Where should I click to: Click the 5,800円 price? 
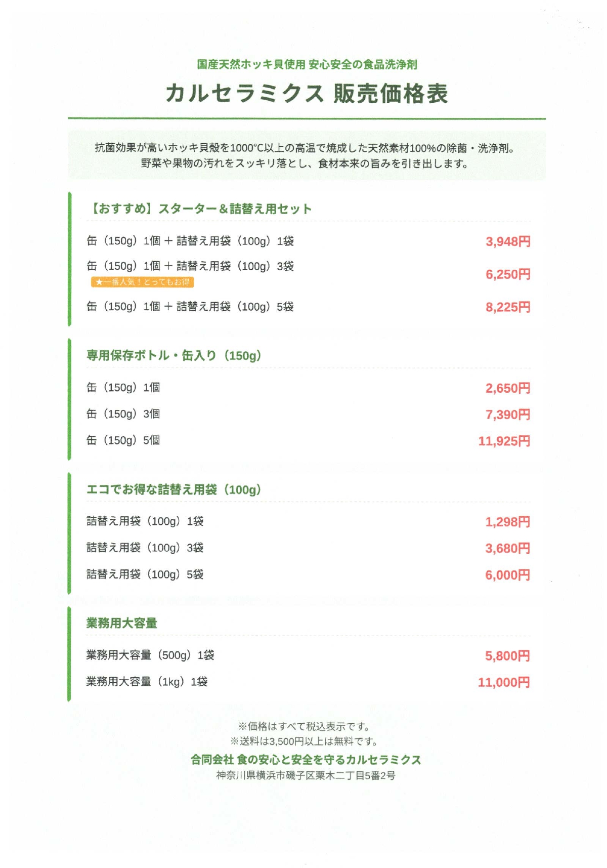(x=508, y=656)
